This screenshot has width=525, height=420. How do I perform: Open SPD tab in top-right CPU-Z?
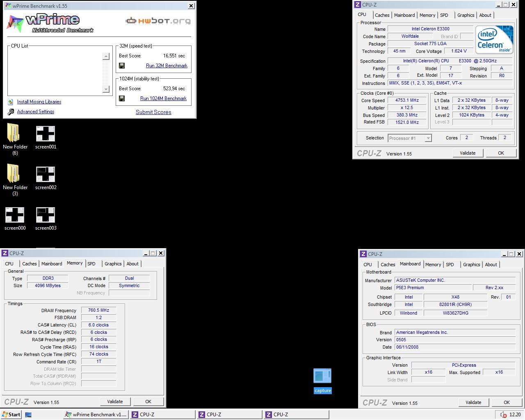point(444,15)
